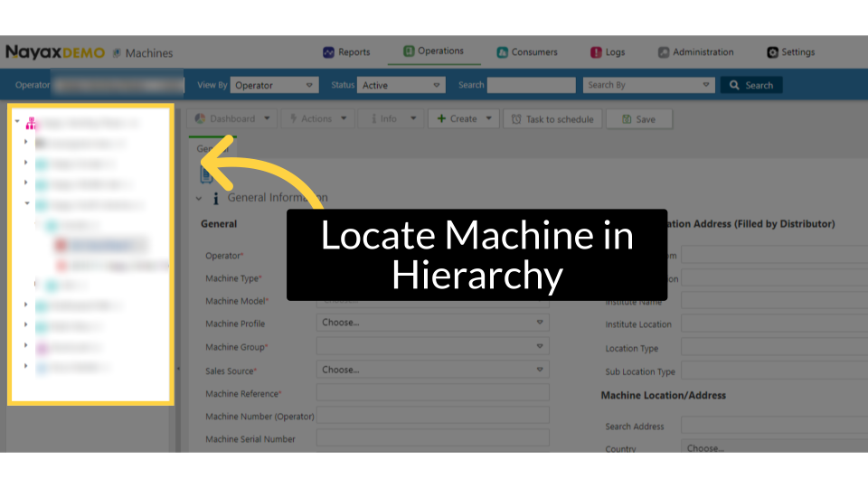Click the blue Search button
Viewport: 868px width, 488px height.
[x=751, y=85]
